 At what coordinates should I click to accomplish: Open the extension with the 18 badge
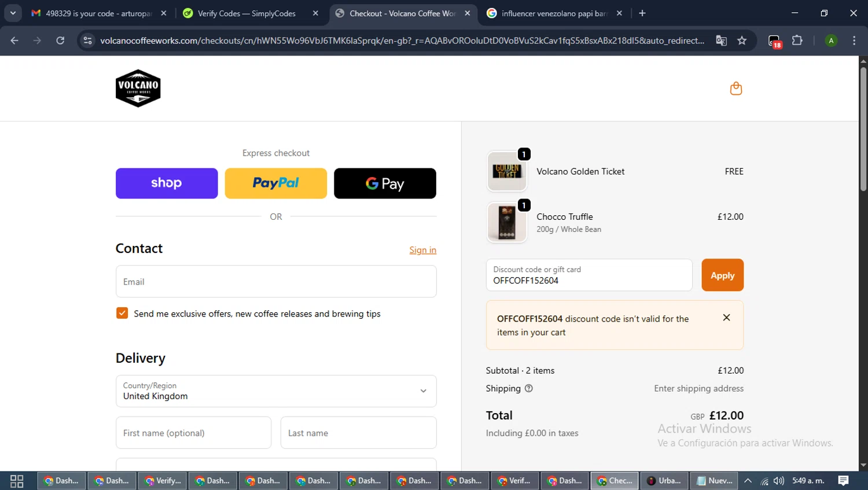(x=774, y=41)
